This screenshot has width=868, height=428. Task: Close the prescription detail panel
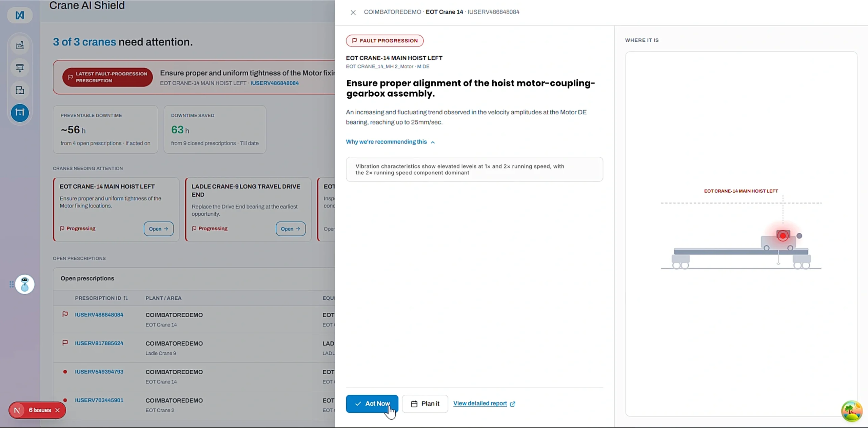[x=353, y=13]
